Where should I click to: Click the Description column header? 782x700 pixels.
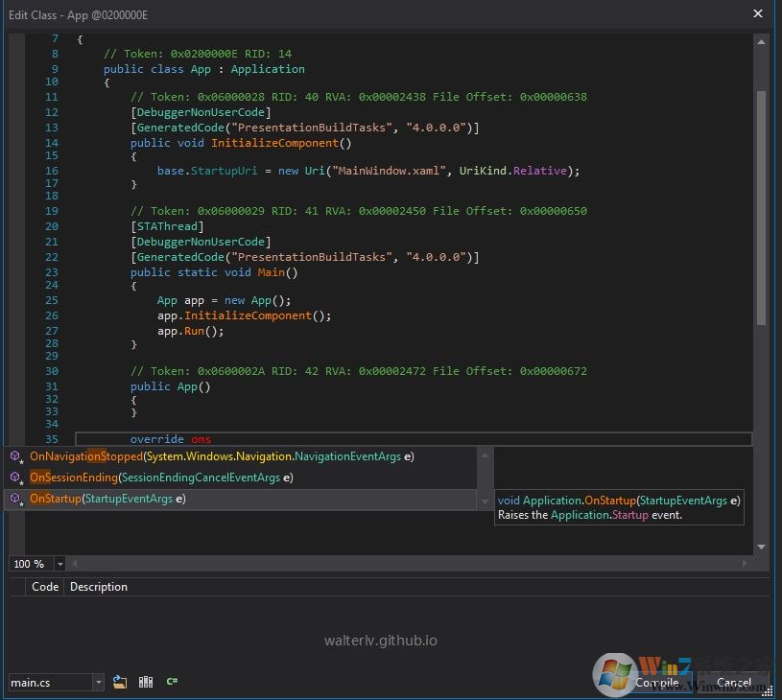tap(99, 587)
